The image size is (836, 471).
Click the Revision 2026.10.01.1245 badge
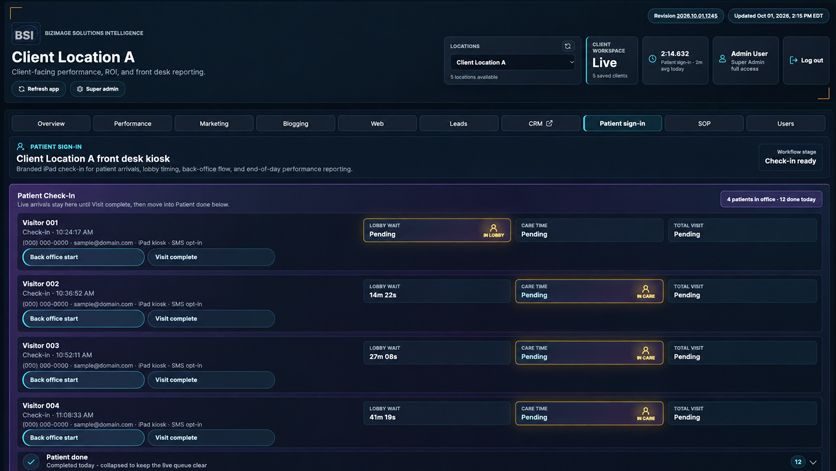686,16
